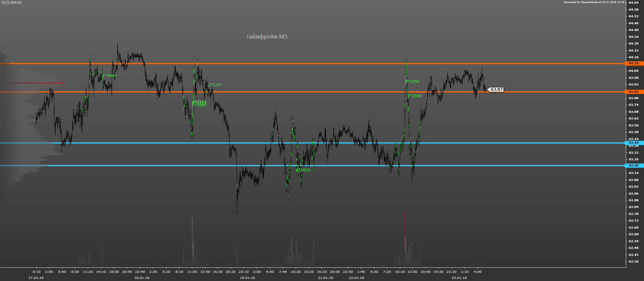Select the 17.01.18 date on time axis

click(x=36, y=278)
